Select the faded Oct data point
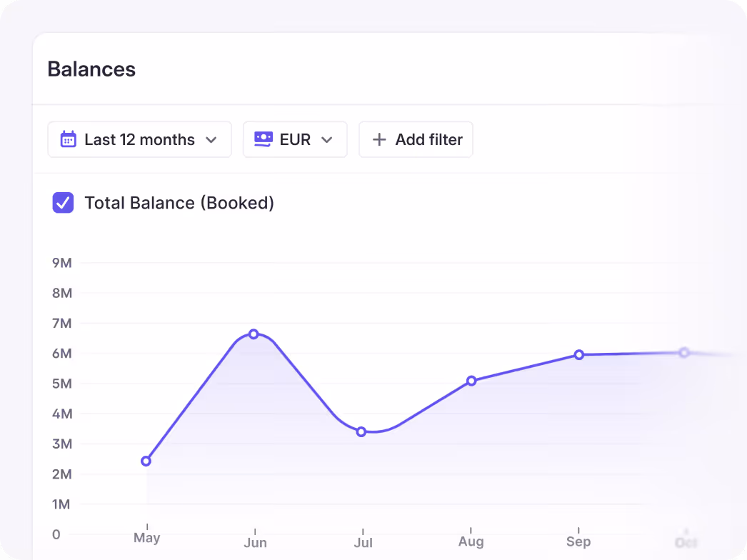Screen dimensions: 747x560 point(684,353)
